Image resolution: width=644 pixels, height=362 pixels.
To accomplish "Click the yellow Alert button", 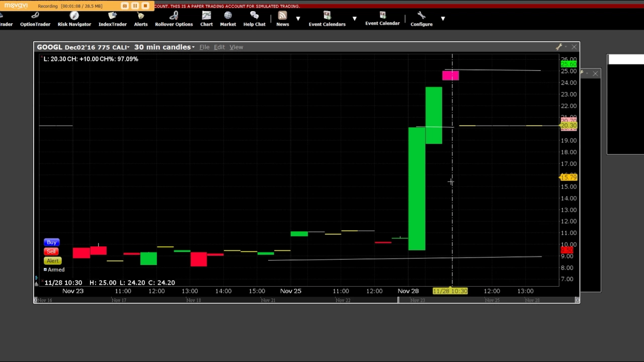I will tap(52, 260).
